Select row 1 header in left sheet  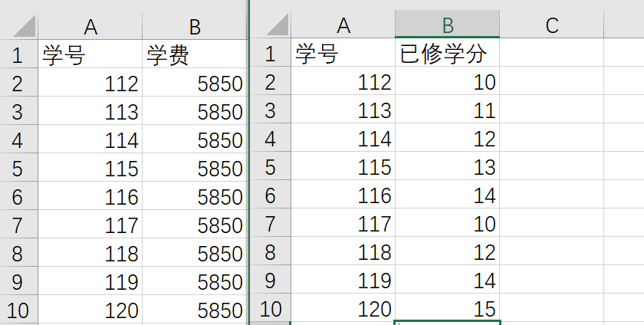pos(19,54)
